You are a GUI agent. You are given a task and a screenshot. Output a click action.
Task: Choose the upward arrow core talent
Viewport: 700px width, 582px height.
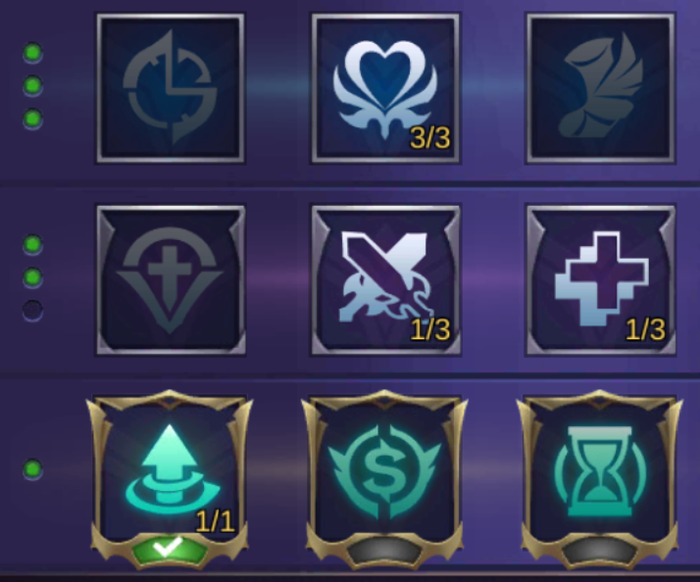(x=170, y=473)
